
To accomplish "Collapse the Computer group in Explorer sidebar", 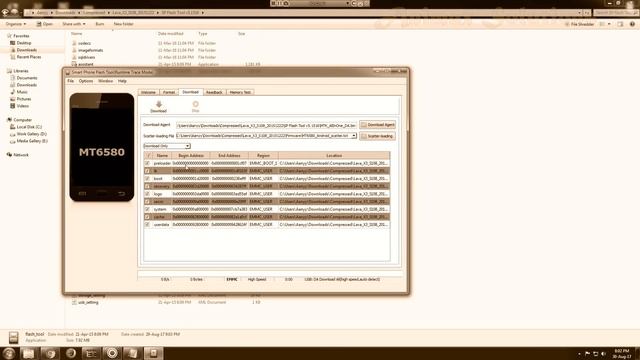I will (x=19, y=120).
